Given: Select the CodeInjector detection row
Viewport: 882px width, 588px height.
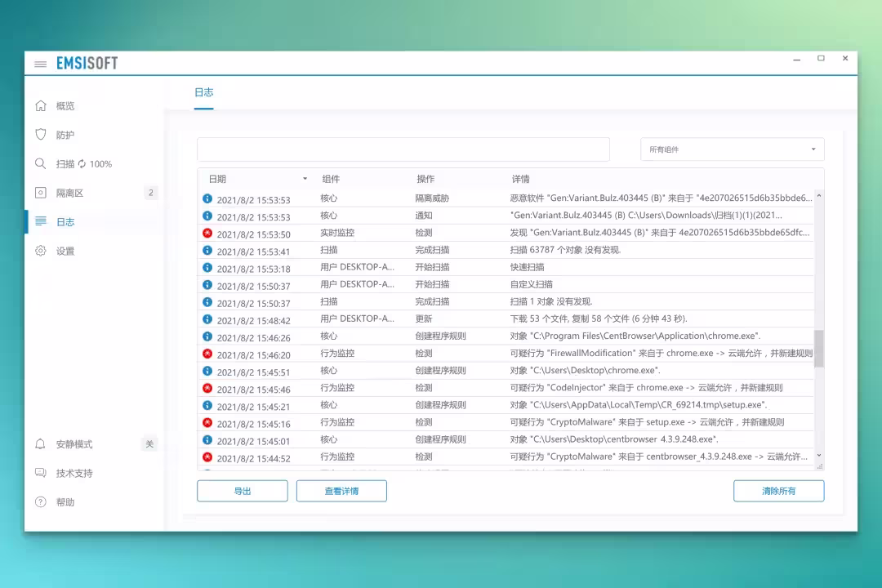Looking at the screenshot, I should [x=506, y=388].
